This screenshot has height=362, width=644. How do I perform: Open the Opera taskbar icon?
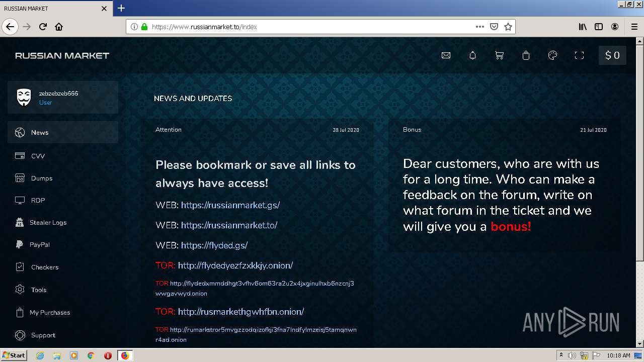(108, 355)
